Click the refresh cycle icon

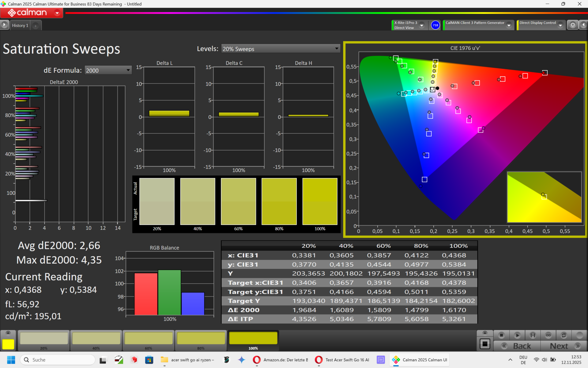tap(564, 335)
